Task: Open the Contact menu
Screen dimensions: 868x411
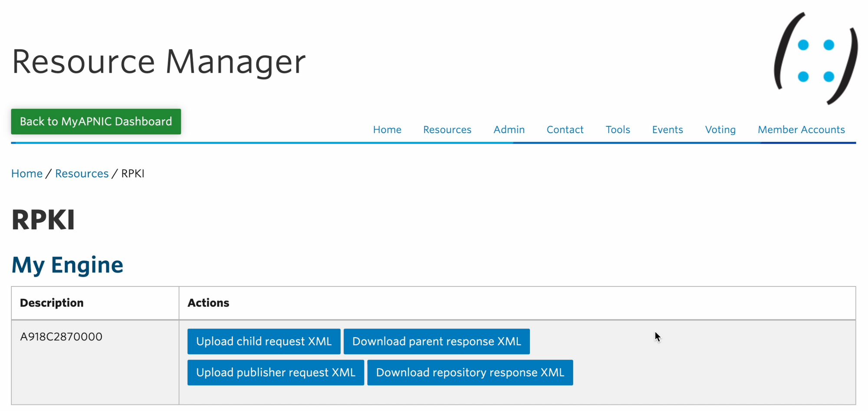Action: [x=565, y=129]
